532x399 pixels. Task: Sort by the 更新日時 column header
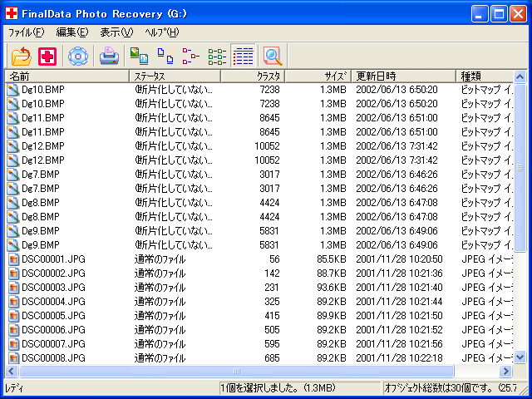(x=404, y=76)
